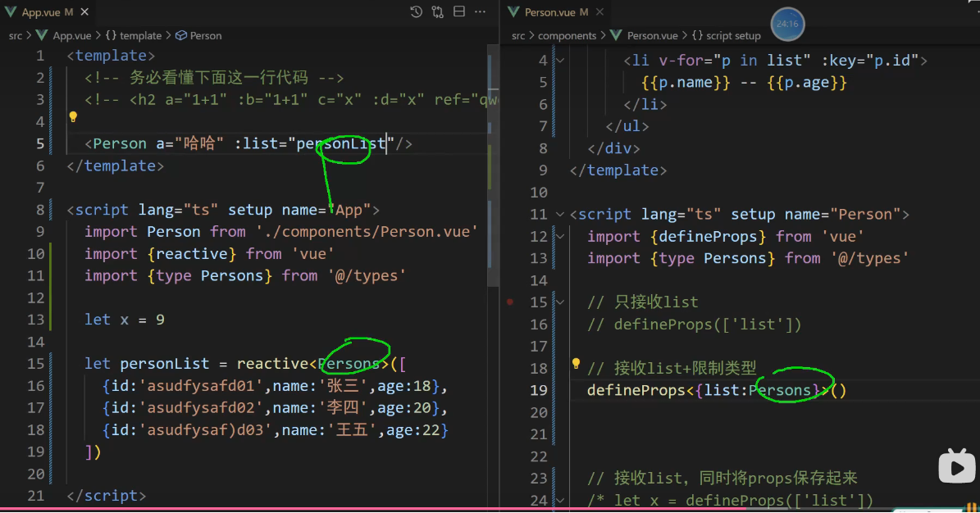Viewport: 980px width, 513px height.
Task: Collapse the comment fold chevron at line 15
Action: click(x=560, y=302)
